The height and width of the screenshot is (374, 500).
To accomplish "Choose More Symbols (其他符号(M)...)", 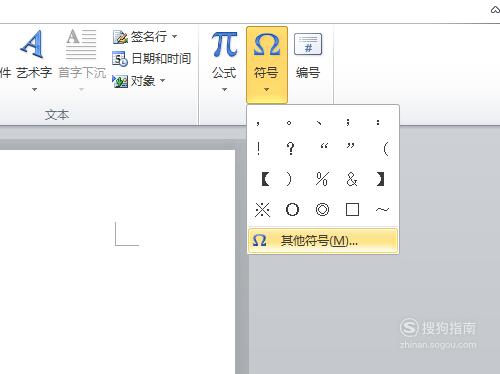I will (323, 240).
